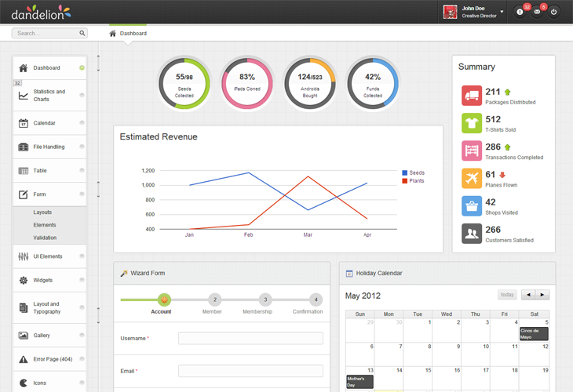Click the home icon in the breadcrumb

pyautogui.click(x=113, y=34)
